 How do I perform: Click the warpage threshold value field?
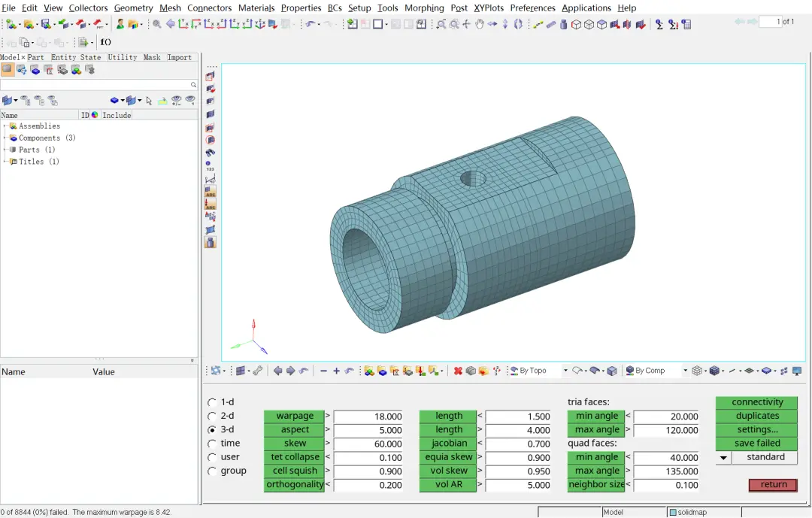pyautogui.click(x=368, y=417)
